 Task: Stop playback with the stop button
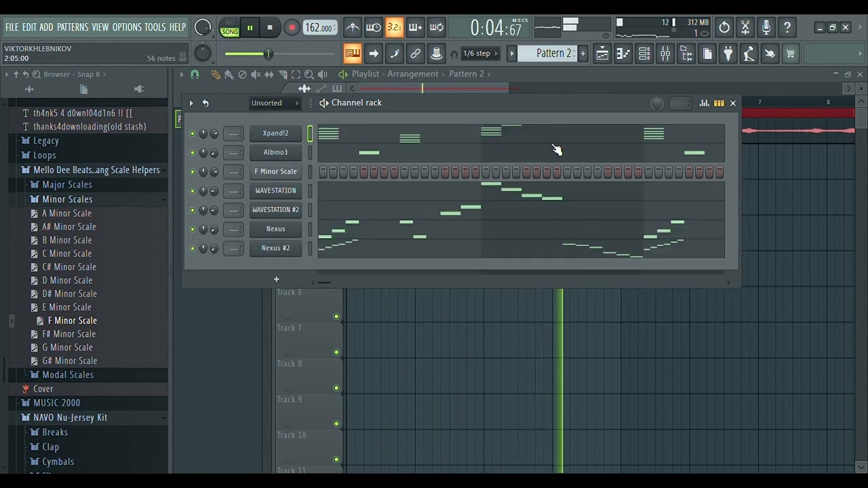[270, 28]
